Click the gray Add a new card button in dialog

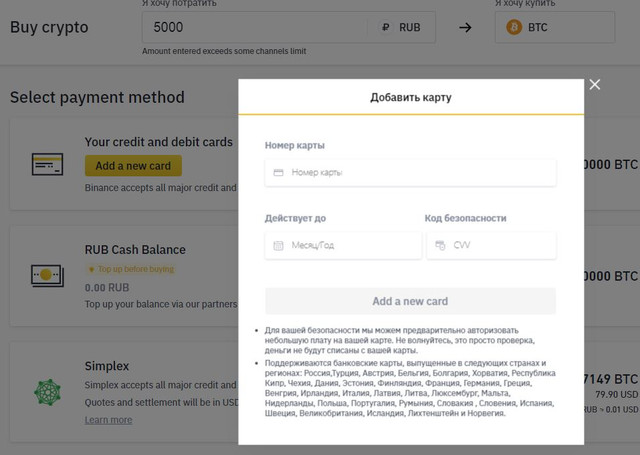(x=410, y=301)
